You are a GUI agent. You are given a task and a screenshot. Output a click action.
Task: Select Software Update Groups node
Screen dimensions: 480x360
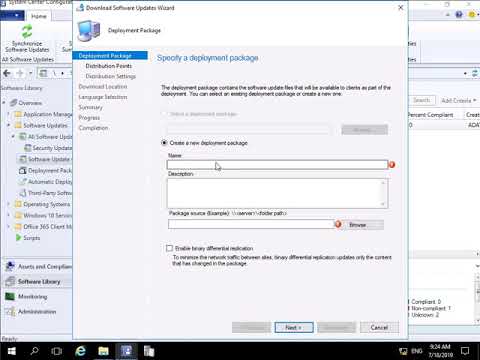(45, 159)
